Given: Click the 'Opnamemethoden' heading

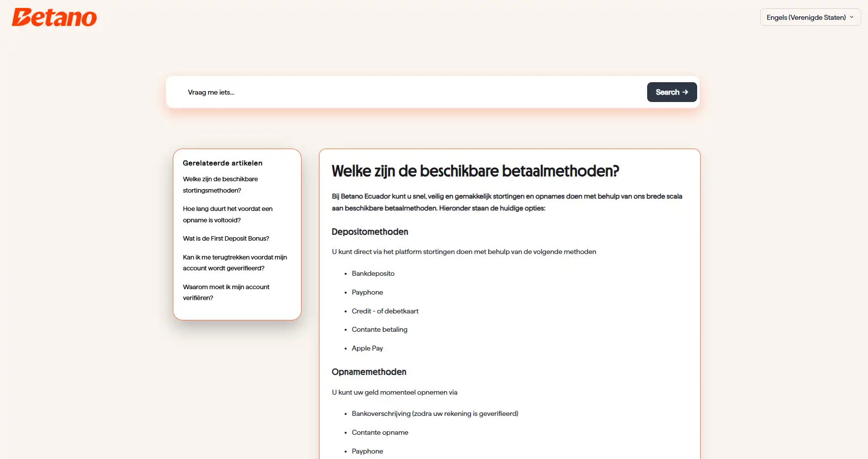Looking at the screenshot, I should 369,372.
